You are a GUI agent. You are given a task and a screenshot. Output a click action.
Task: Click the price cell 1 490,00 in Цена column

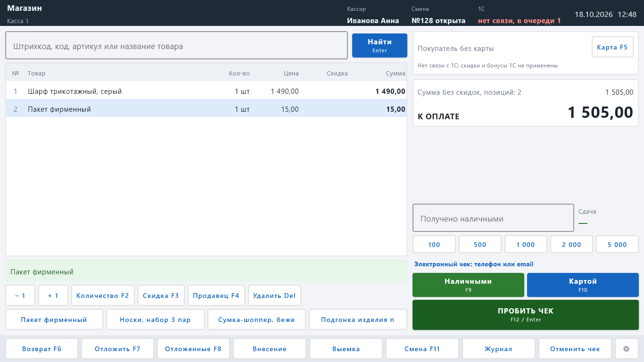(x=285, y=91)
